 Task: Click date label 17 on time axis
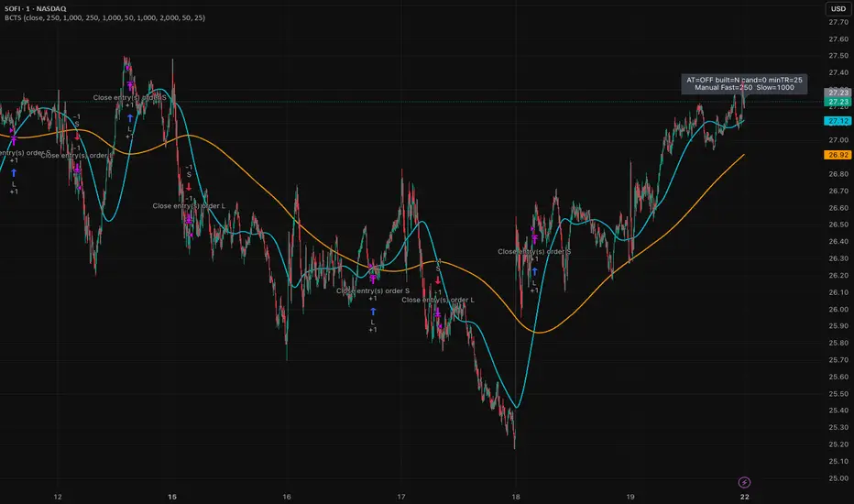click(401, 497)
